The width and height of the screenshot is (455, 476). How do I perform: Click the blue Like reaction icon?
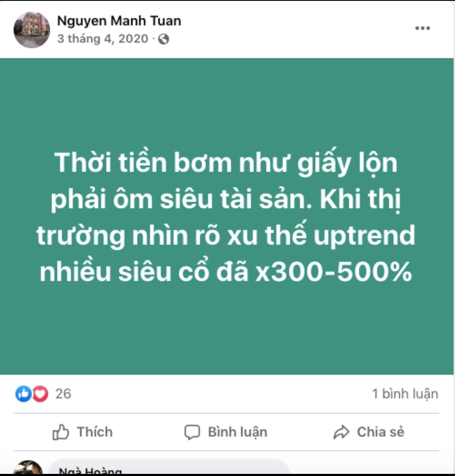click(23, 394)
